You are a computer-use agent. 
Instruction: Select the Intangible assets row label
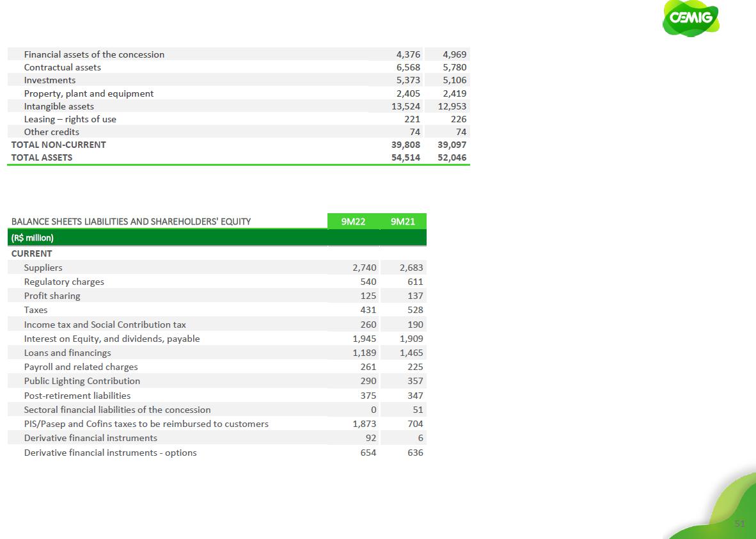59,106
